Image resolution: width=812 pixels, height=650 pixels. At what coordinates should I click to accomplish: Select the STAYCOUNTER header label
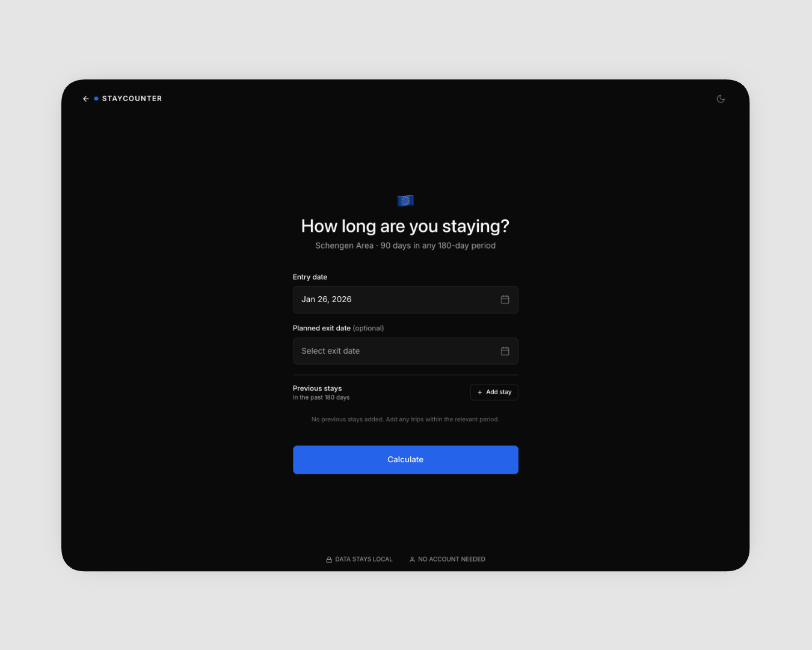132,98
